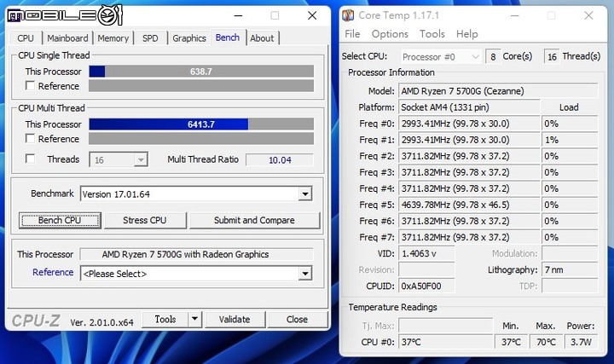
Task: Close the CPU-Z window with X
Action: [x=312, y=15]
